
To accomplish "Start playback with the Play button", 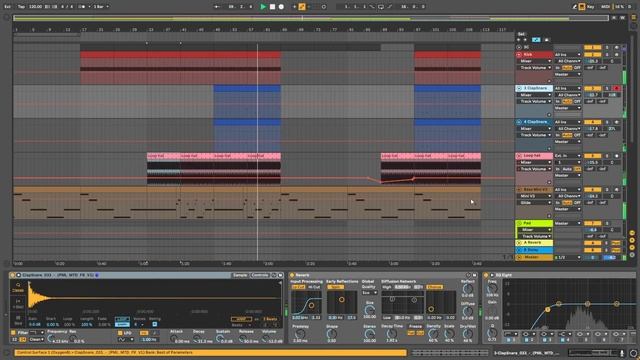I will (x=263, y=7).
